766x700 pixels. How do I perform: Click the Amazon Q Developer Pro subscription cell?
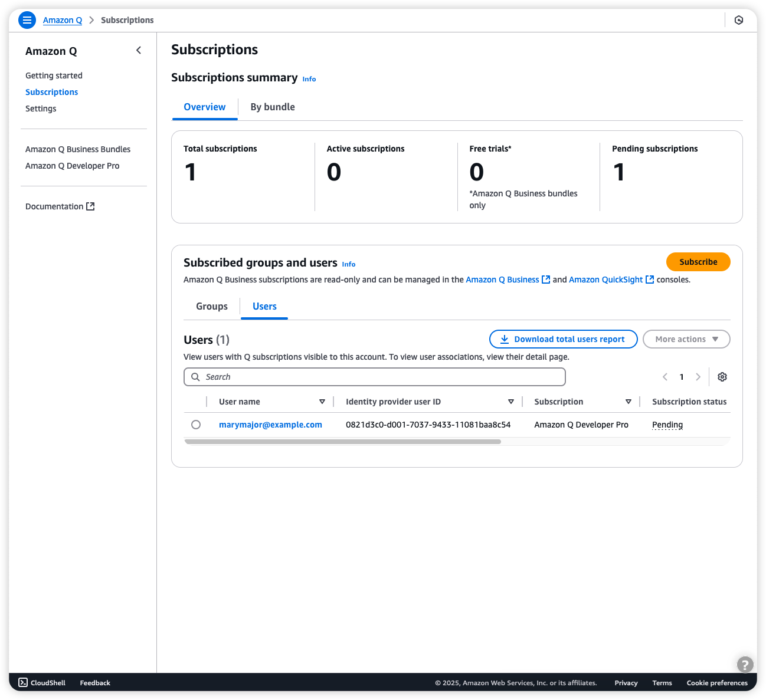(x=581, y=425)
